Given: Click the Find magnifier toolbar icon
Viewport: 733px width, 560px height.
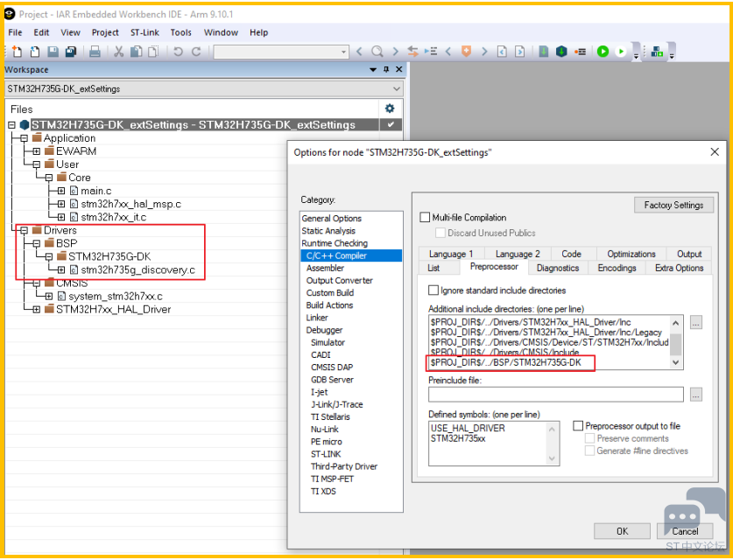Looking at the screenshot, I should pos(377,52).
